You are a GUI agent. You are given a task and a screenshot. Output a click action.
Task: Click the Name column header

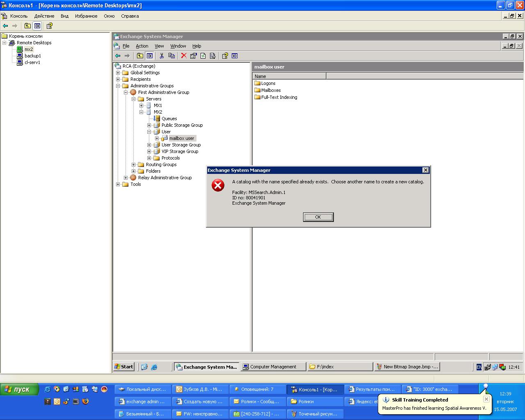pos(289,76)
